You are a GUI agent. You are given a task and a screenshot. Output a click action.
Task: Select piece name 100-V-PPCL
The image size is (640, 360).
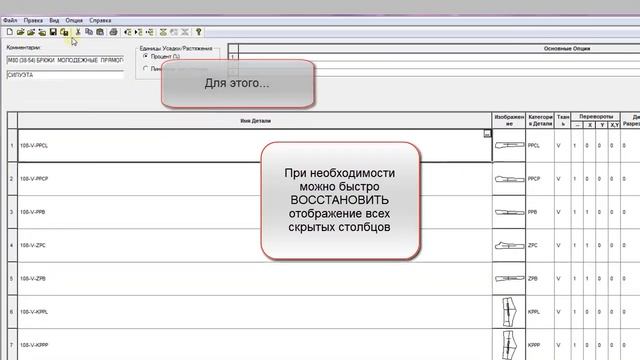coord(34,146)
